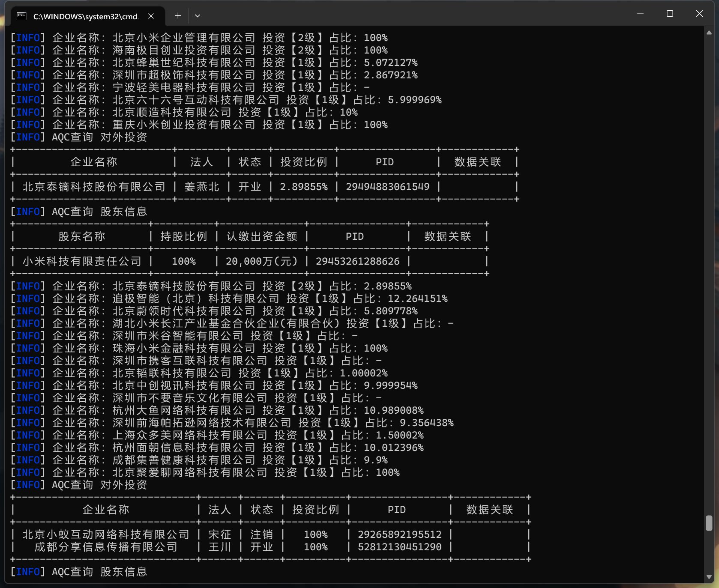Click the 北京聚爱聊网络科技有限公司 log line
This screenshot has height=588, width=719.
(205, 472)
